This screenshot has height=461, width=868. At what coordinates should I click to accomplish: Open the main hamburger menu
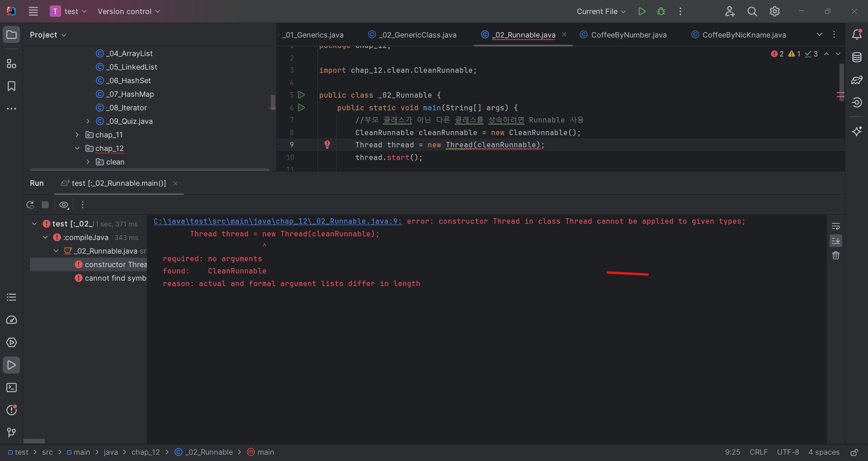[x=33, y=11]
